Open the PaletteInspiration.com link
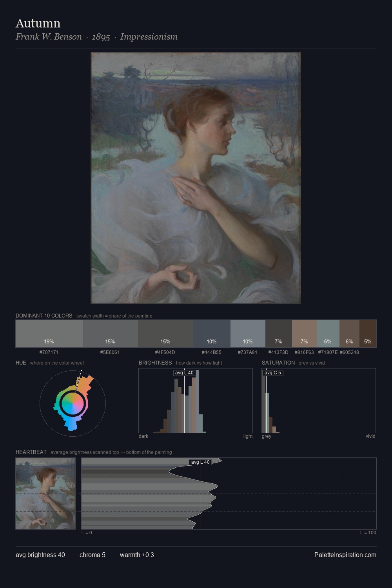The height and width of the screenshot is (588, 392). pos(345,555)
